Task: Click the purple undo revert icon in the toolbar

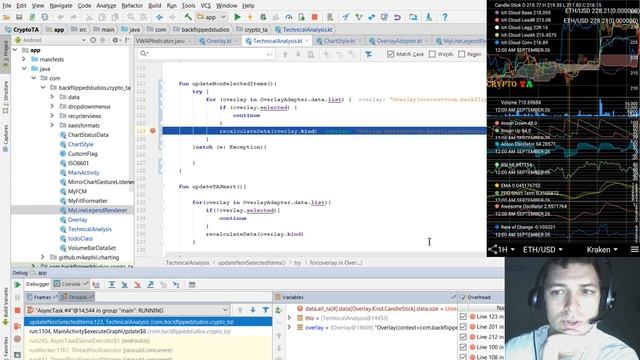Action: click(x=397, y=17)
